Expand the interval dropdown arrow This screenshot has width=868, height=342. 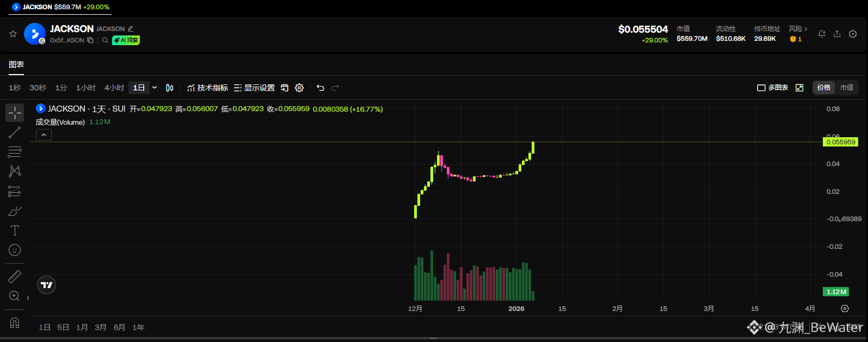coord(155,88)
